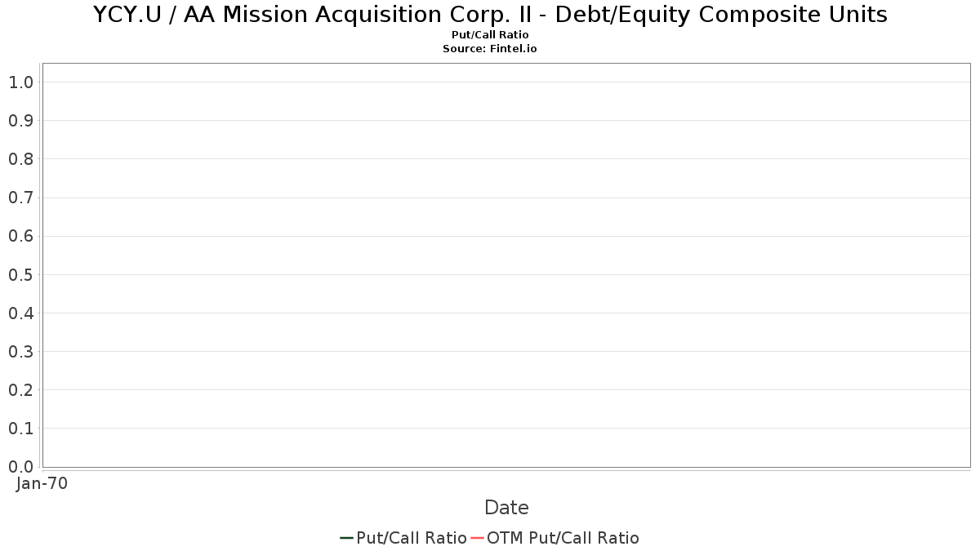Screen dimensions: 980x551
Task: Click the Date axis title
Action: 506,508
